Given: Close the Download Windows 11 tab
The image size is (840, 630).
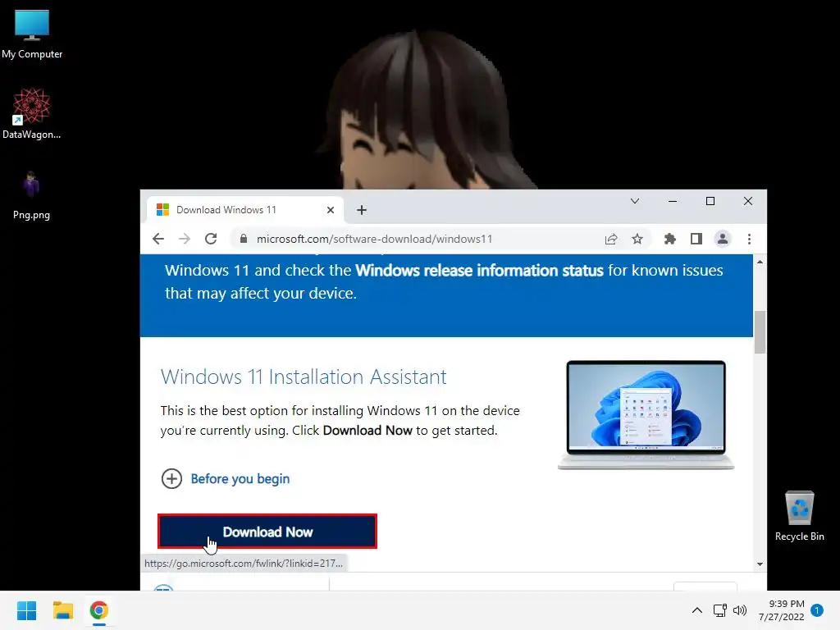Looking at the screenshot, I should (331, 210).
